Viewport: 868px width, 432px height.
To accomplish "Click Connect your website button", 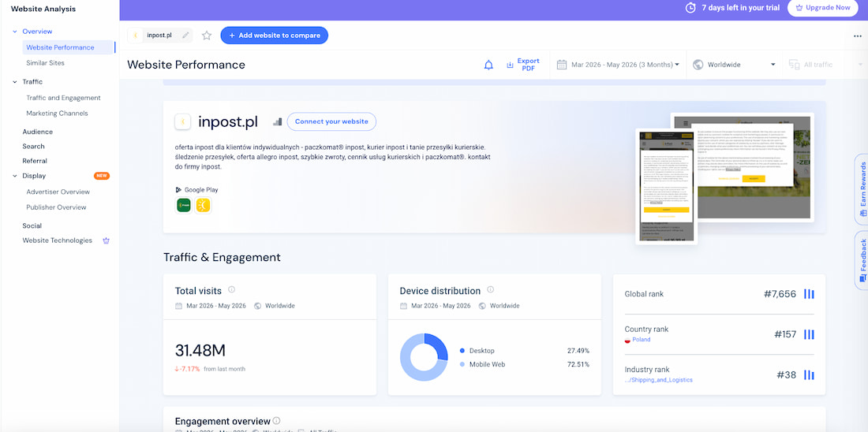I will (x=331, y=121).
